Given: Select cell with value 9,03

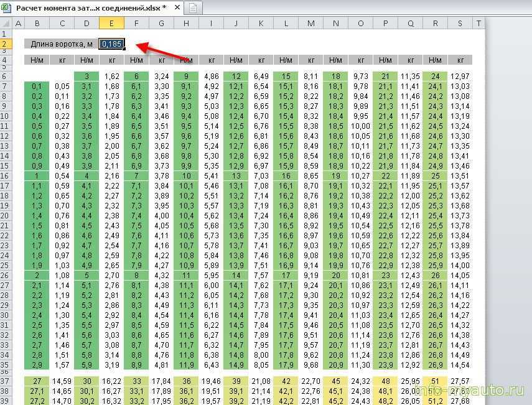Looking at the screenshot, I should [x=310, y=246].
